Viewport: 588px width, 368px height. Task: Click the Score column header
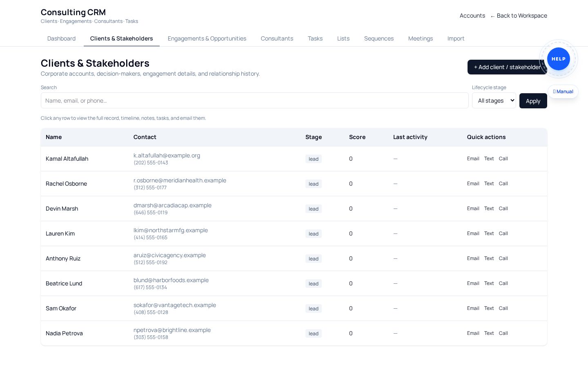[357, 137]
